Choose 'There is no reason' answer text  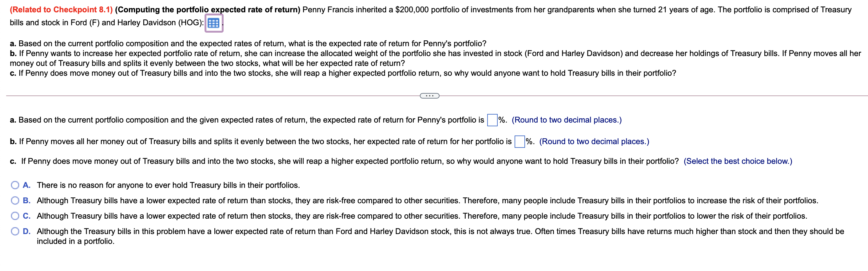tap(168, 185)
